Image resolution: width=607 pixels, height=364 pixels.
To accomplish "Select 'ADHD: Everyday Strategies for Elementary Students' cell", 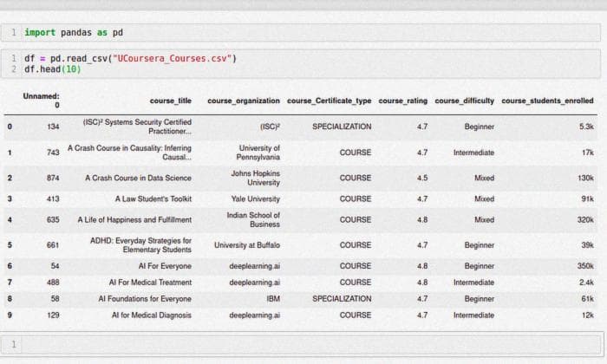I will click(140, 245).
